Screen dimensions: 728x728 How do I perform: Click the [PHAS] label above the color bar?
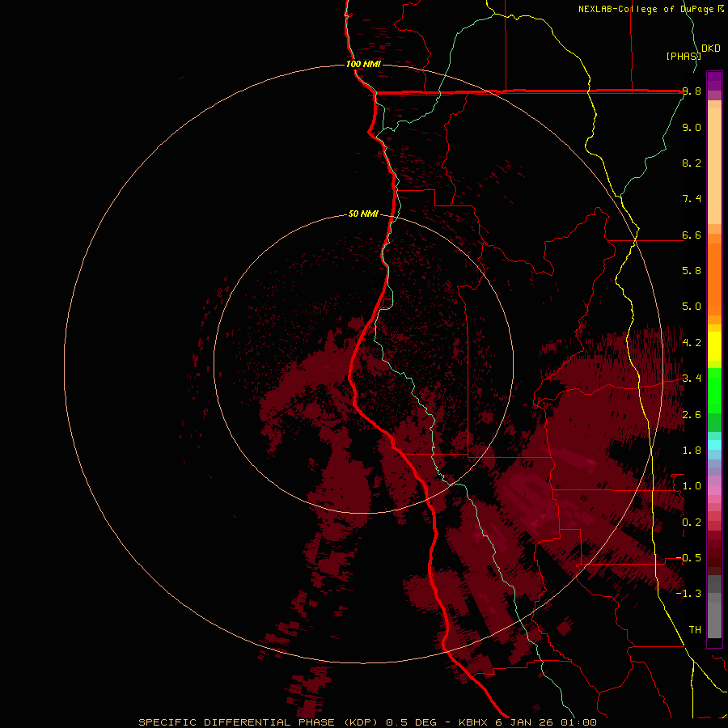click(683, 56)
